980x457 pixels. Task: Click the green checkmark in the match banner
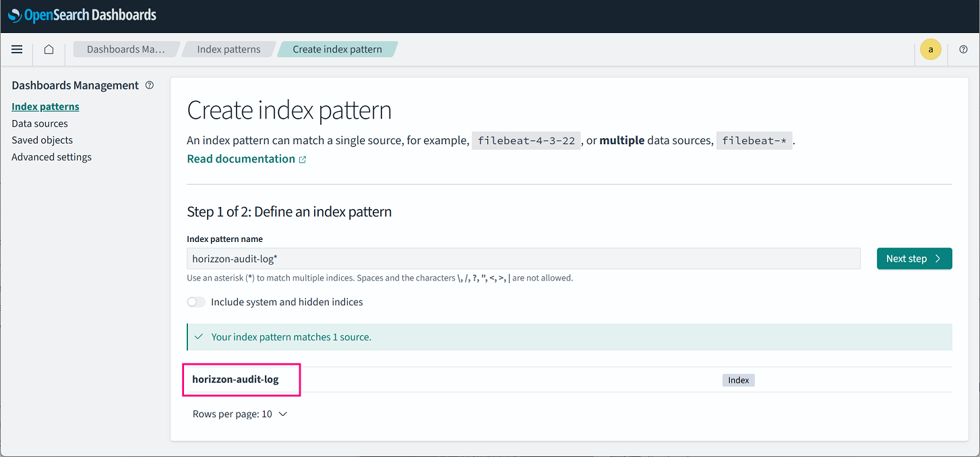coord(199,336)
